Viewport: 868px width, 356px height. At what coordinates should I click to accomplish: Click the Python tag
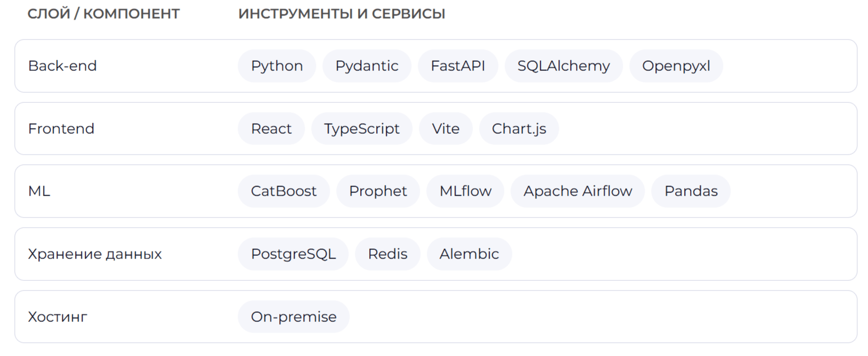(277, 66)
